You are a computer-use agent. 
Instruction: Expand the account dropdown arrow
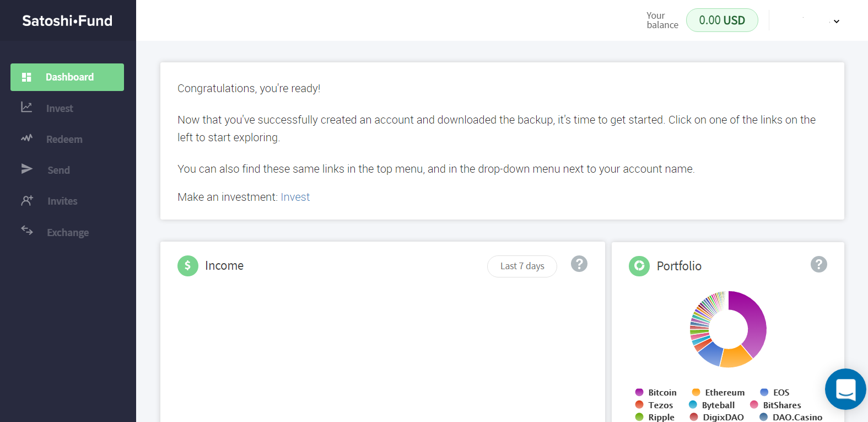click(836, 22)
